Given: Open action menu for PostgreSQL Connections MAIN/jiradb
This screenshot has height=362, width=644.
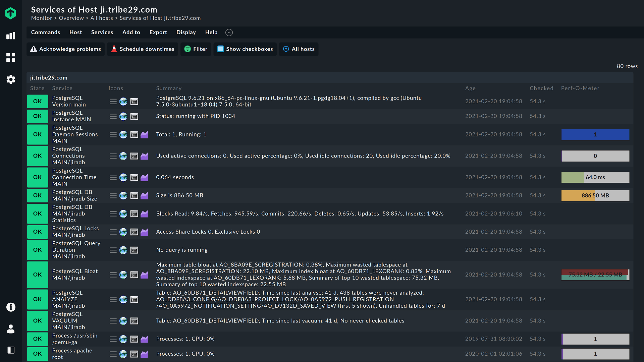Looking at the screenshot, I should pyautogui.click(x=113, y=156).
